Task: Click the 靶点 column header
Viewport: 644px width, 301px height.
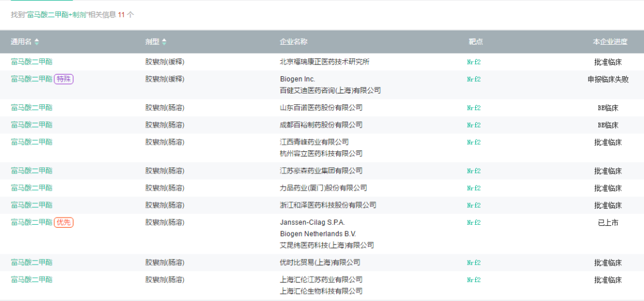Action: tap(475, 42)
